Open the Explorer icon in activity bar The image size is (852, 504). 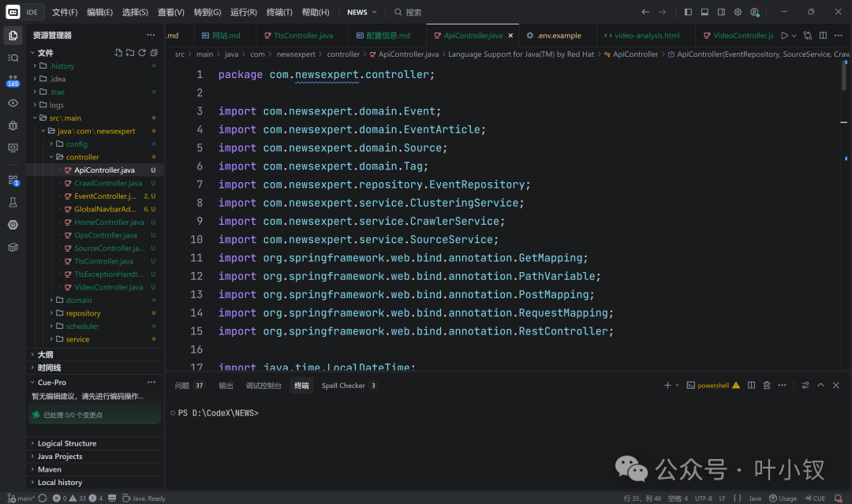13,35
